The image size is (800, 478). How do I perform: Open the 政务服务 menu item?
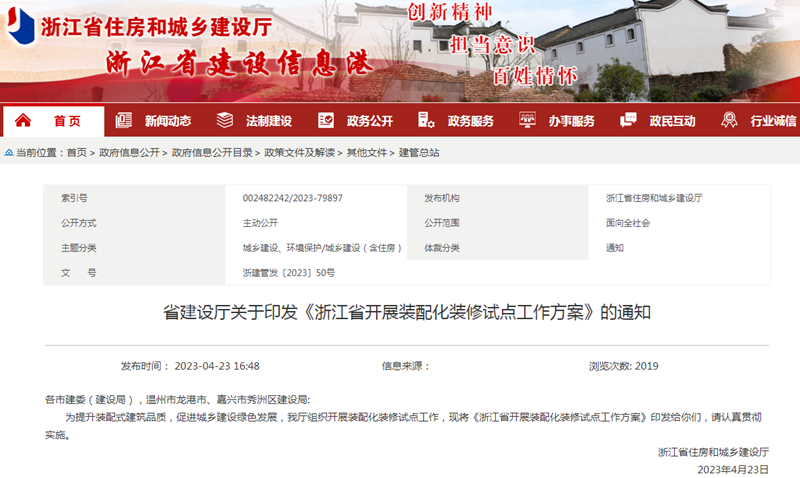click(x=470, y=121)
